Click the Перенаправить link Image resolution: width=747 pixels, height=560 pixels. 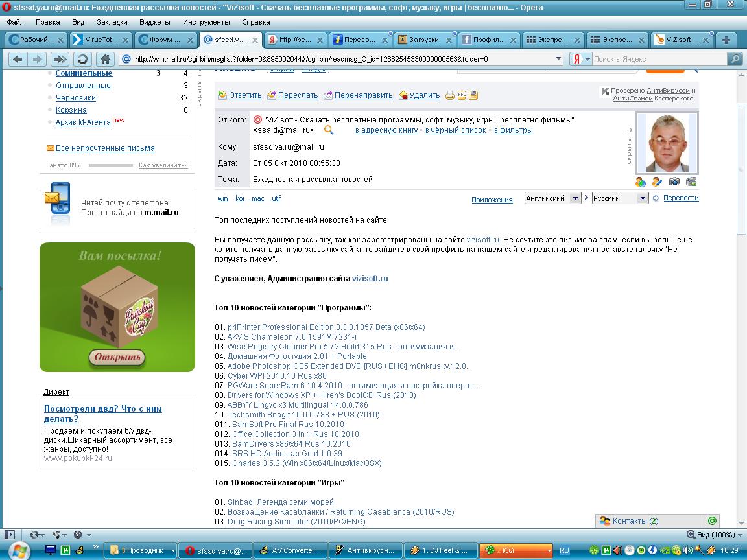[x=364, y=95]
